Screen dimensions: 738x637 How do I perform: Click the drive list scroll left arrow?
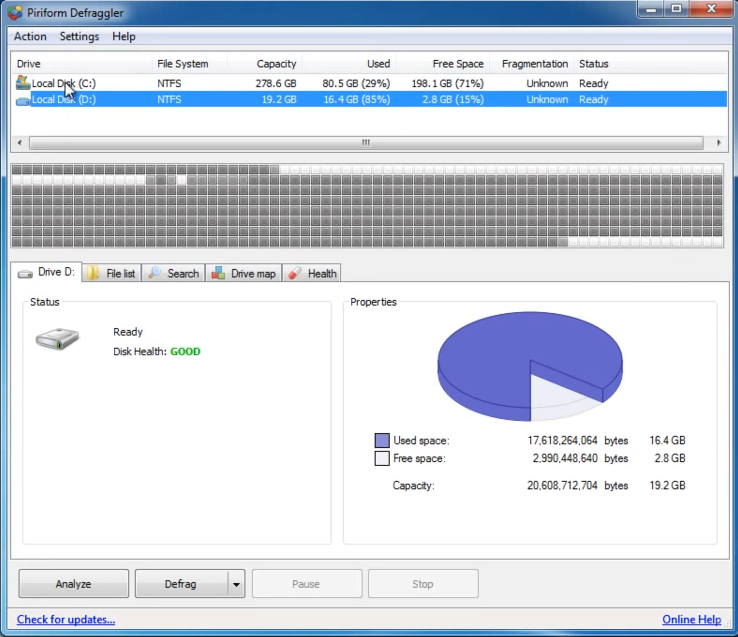(19, 143)
